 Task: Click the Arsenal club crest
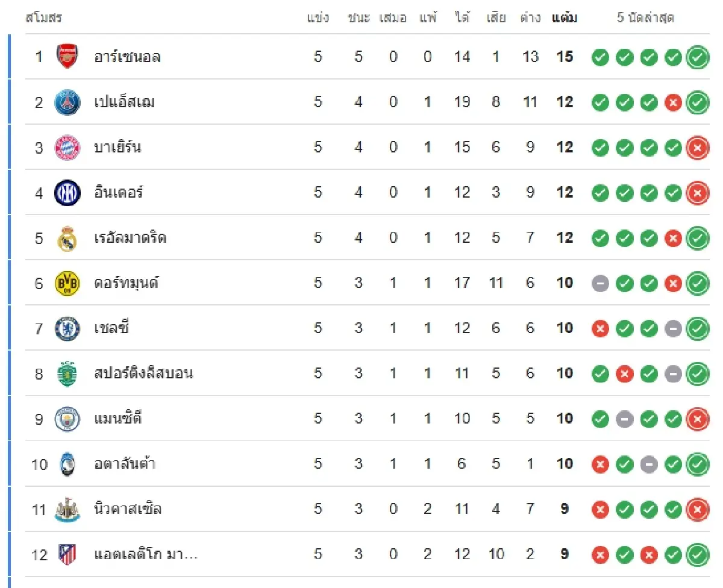coord(67,57)
